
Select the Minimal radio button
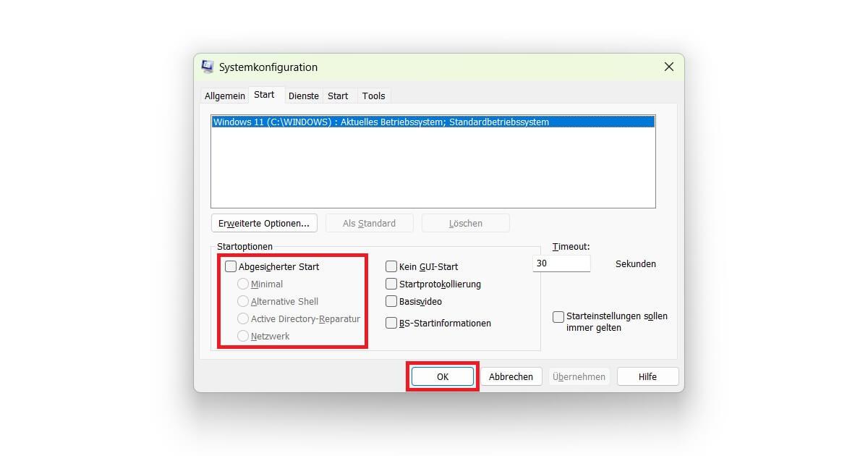[x=243, y=284]
